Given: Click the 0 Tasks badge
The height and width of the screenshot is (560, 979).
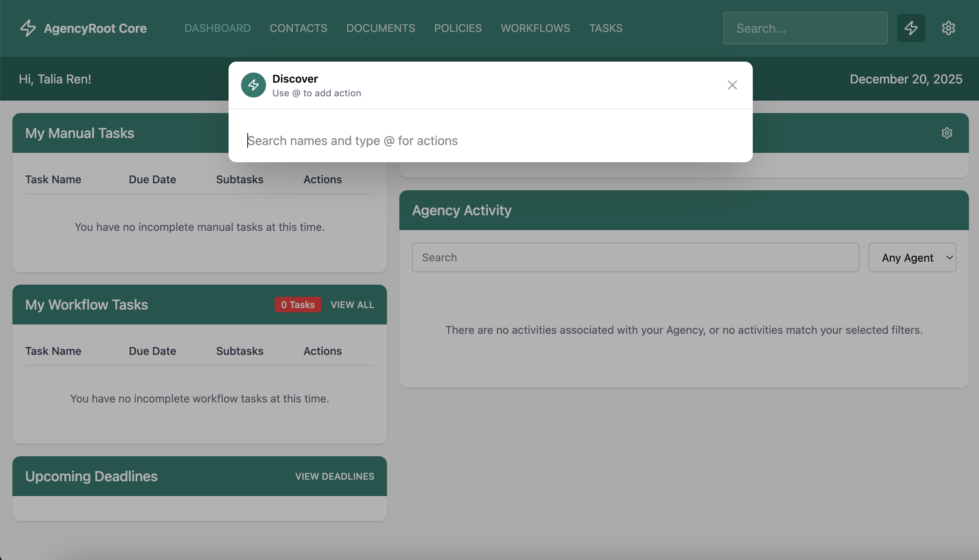Looking at the screenshot, I should (x=298, y=305).
